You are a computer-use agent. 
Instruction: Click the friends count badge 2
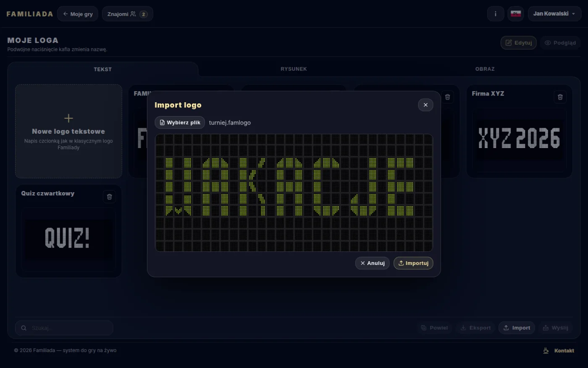(x=143, y=14)
